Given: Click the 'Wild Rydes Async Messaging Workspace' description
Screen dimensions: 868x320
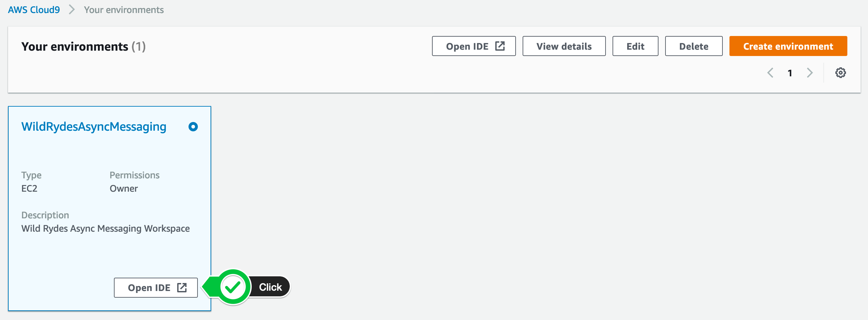Looking at the screenshot, I should pos(106,229).
